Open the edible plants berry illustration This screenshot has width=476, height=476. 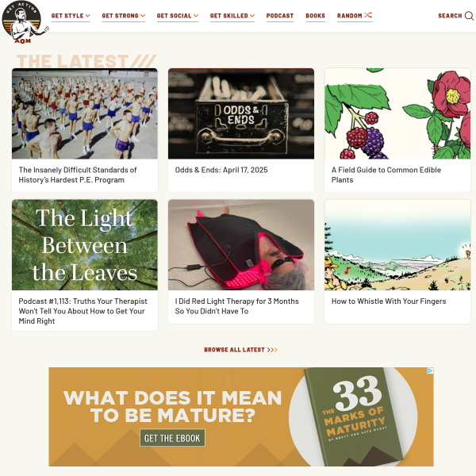[x=397, y=113]
